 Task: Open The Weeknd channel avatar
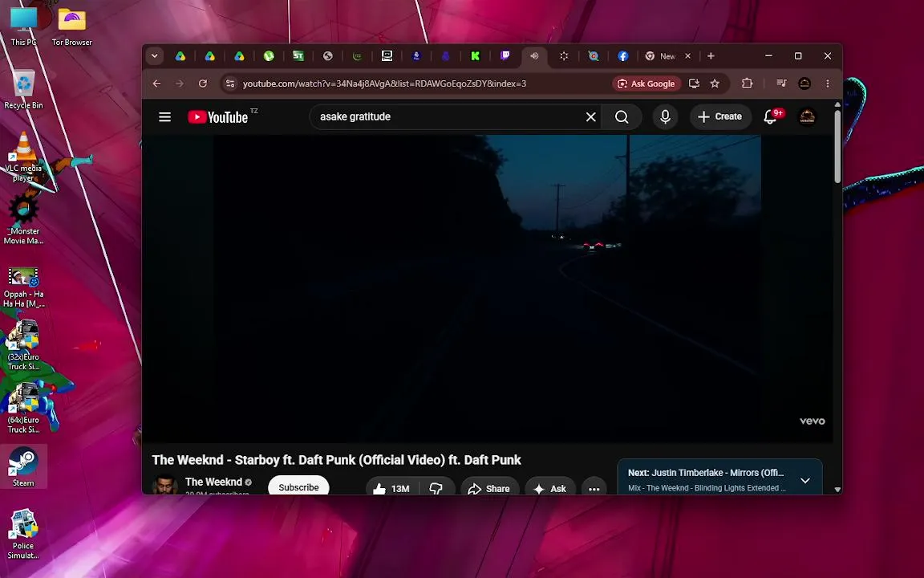coord(164,486)
